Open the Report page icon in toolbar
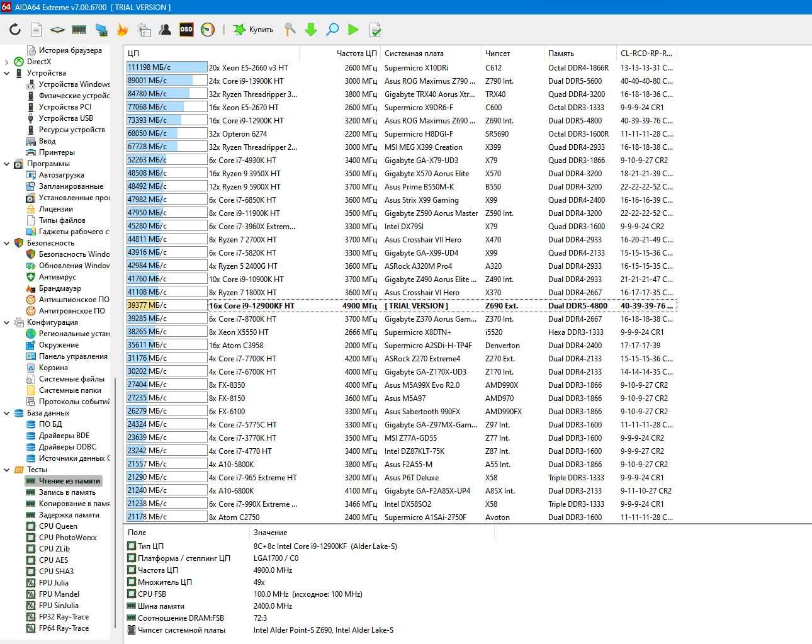The image size is (812, 644). (x=37, y=30)
